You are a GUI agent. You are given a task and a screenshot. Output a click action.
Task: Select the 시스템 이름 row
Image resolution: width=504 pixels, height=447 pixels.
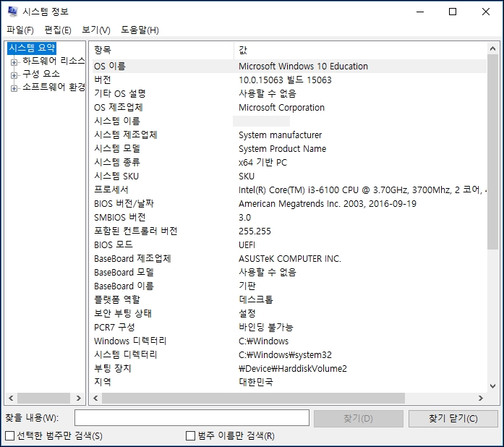[x=289, y=122]
